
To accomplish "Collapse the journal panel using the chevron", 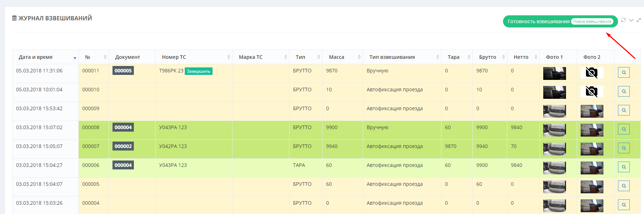I will coord(631,20).
